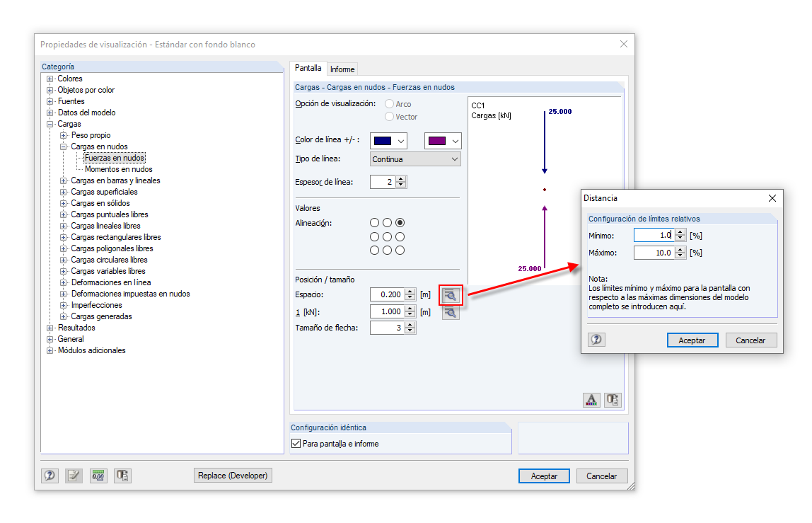812x523 pixels.
Task: Click the font settings icon with letter A
Action: click(x=591, y=400)
